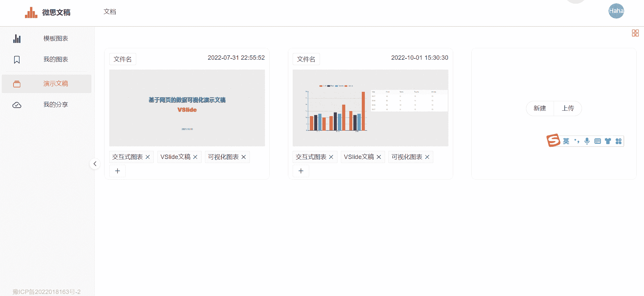Add a tag to the second document
The image size is (644, 296).
[x=301, y=171]
